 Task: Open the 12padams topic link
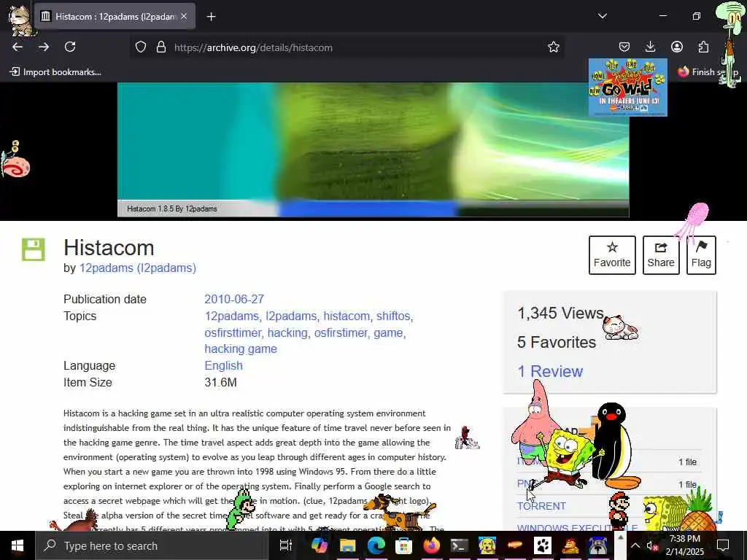(x=232, y=316)
